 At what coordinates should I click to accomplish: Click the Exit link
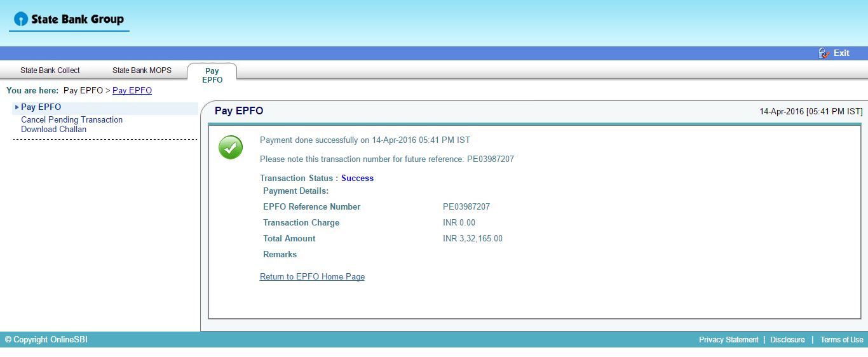[x=841, y=53]
